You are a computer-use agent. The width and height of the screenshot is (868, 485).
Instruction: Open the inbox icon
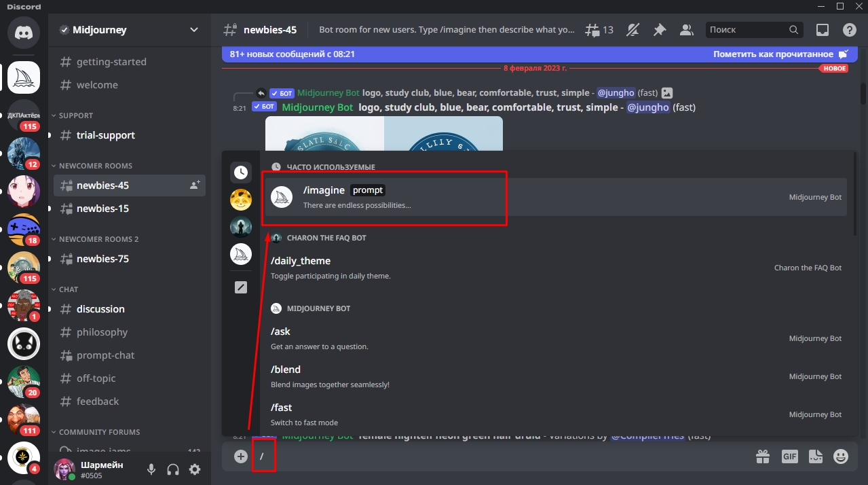[823, 30]
